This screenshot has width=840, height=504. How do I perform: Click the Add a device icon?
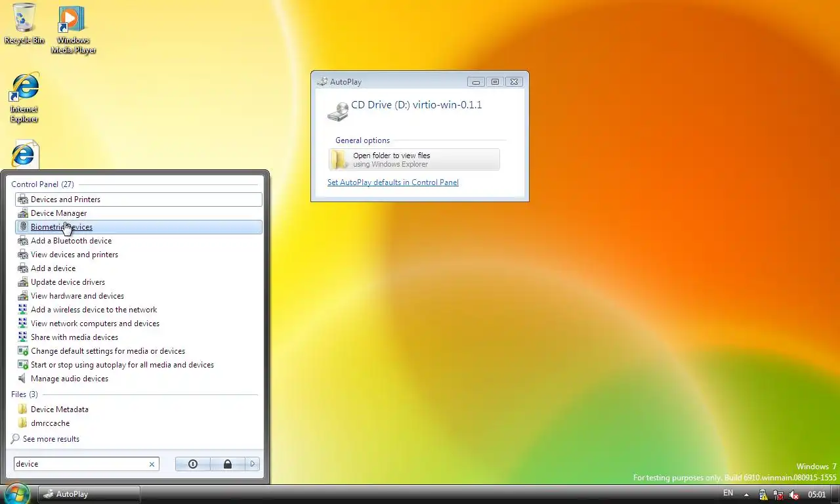(23, 268)
